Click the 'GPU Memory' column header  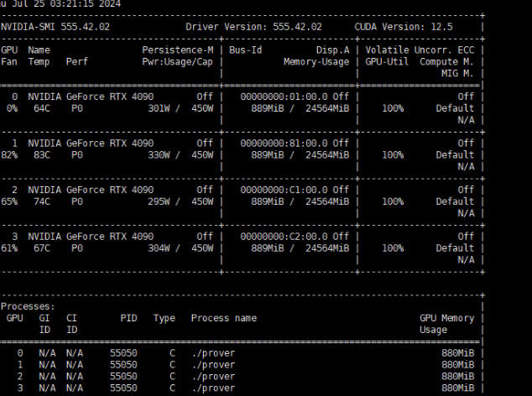(446, 318)
